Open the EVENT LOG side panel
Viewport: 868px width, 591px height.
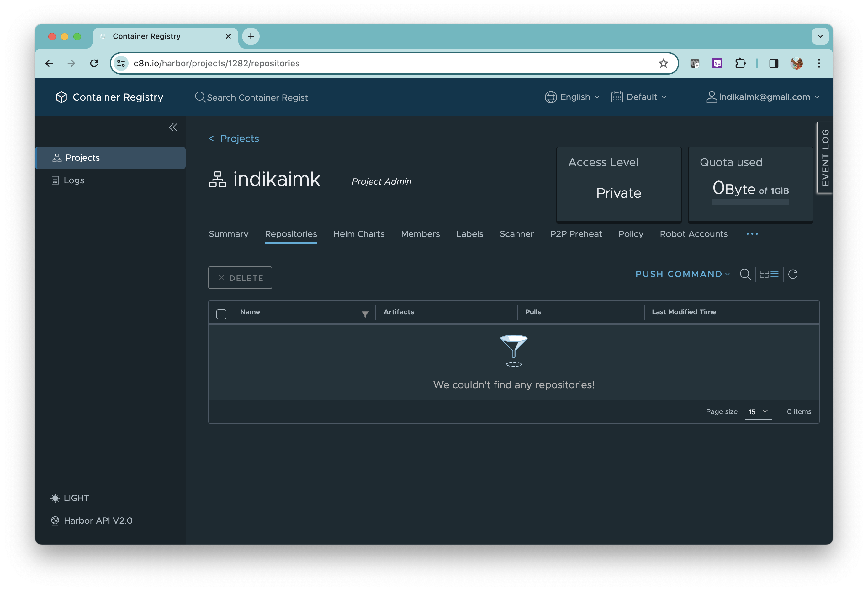point(825,158)
